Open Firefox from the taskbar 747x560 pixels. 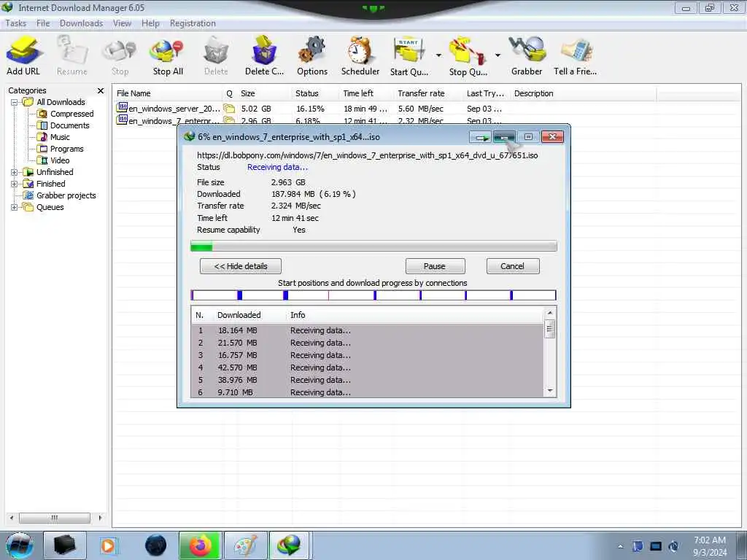pyautogui.click(x=200, y=545)
